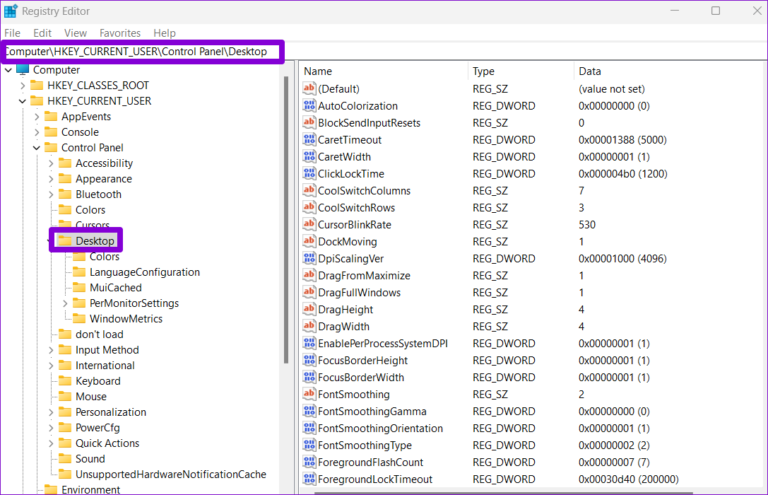Click the Desktop folder icon
Viewport: 768px width, 495px height.
pos(64,241)
